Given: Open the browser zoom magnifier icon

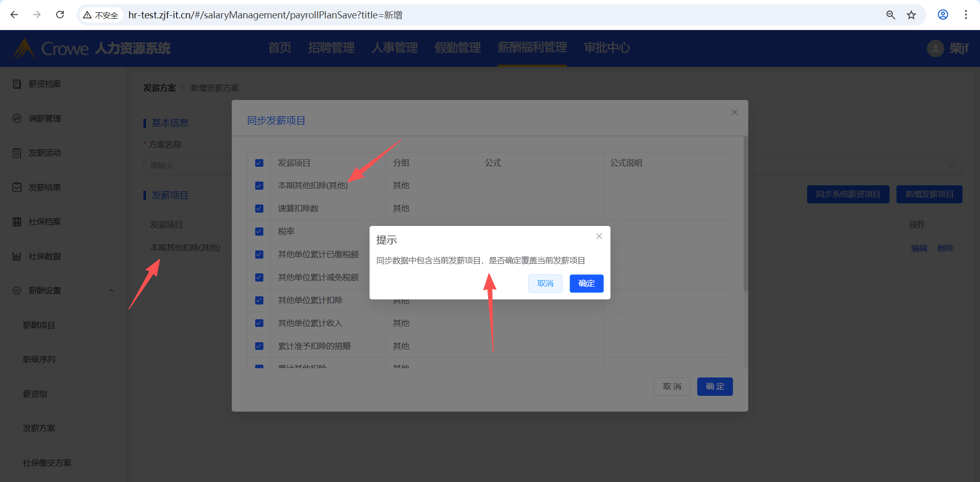Looking at the screenshot, I should click(x=891, y=15).
